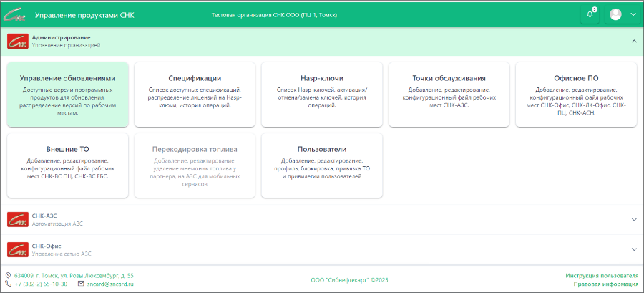Expand the СНК-Офис section chevron
Screen dimensions: 644x293
click(x=633, y=249)
